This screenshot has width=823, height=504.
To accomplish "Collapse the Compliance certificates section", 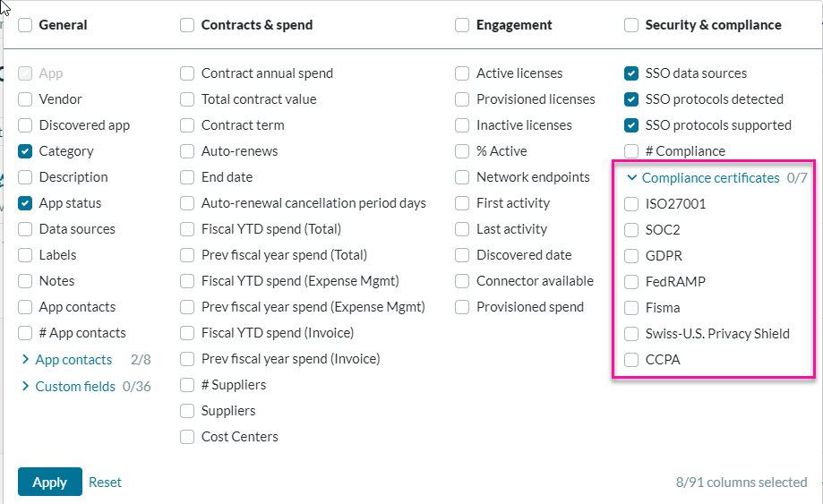I will pyautogui.click(x=632, y=178).
